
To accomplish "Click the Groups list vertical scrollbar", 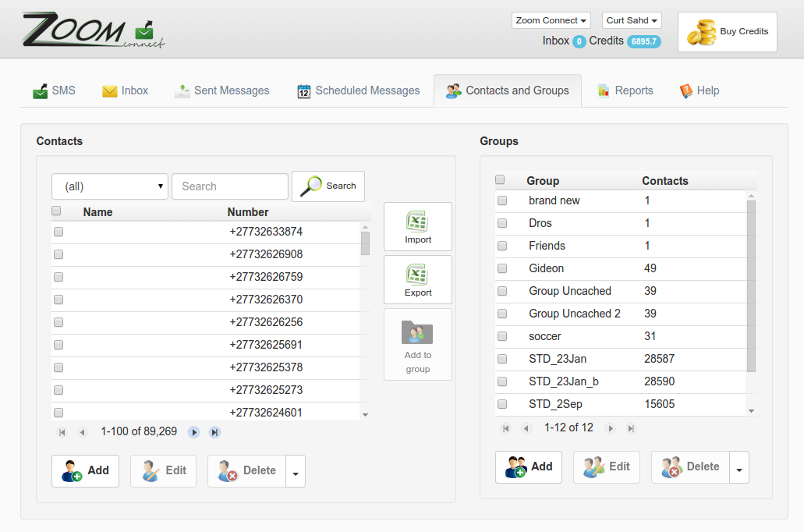I will coord(751,286).
